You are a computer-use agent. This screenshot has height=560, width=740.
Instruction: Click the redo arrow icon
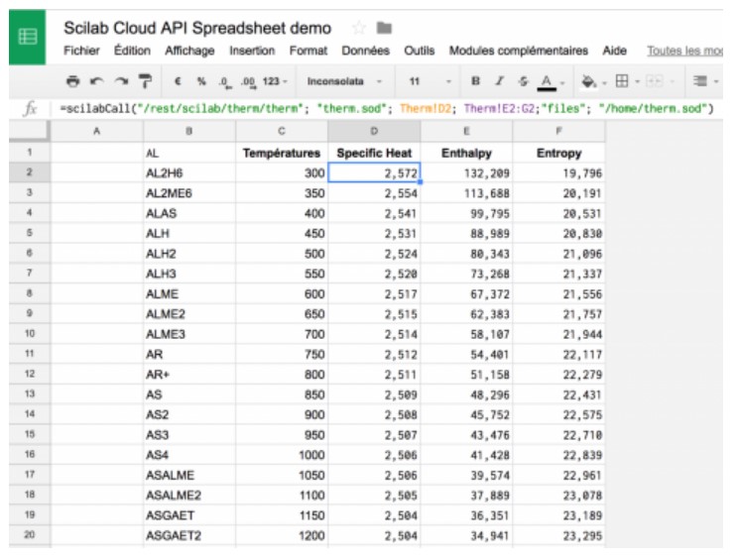pyautogui.click(x=121, y=81)
